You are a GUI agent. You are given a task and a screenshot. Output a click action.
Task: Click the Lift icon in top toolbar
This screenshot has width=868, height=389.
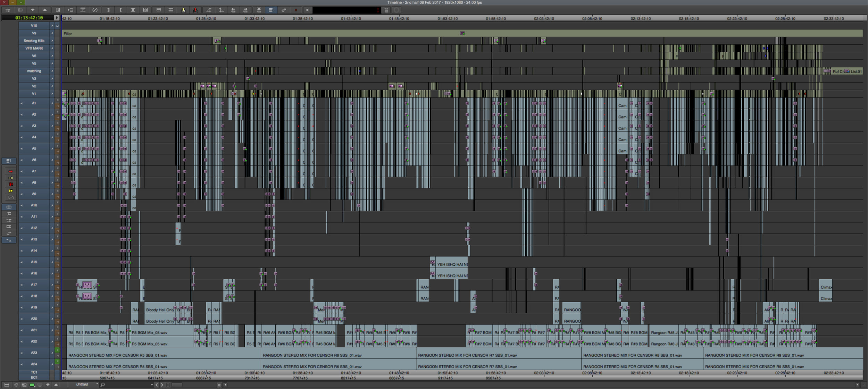click(x=158, y=10)
